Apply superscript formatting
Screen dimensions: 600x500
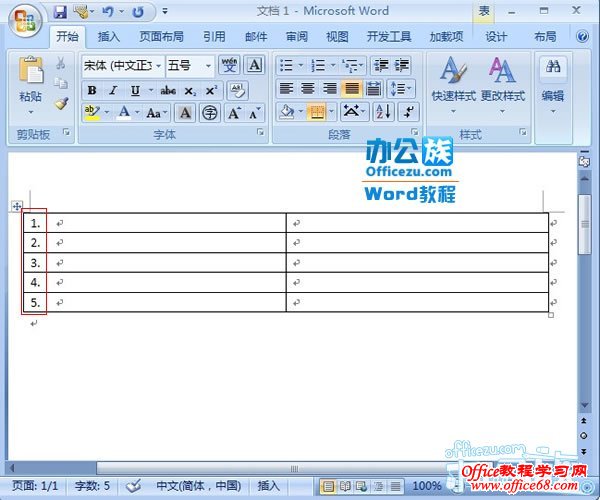[211, 91]
